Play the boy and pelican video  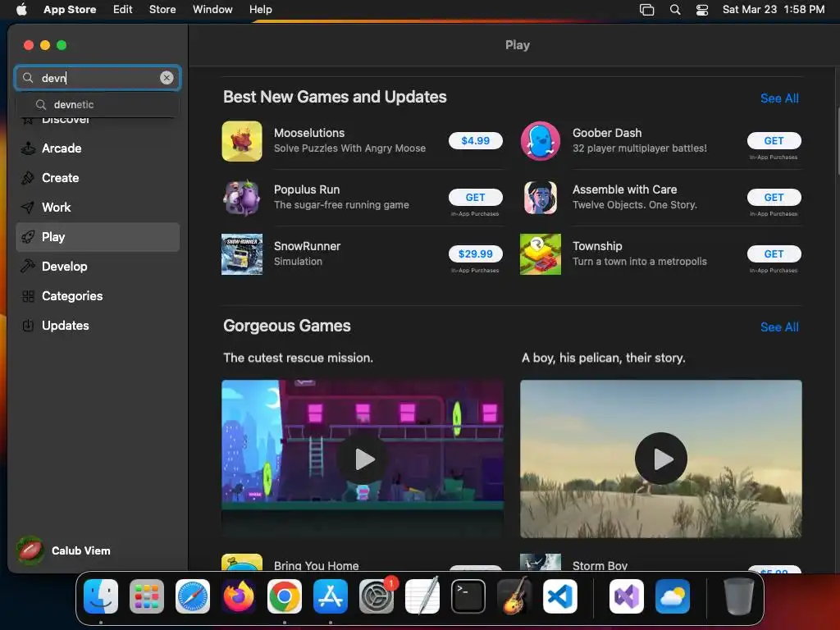(661, 459)
